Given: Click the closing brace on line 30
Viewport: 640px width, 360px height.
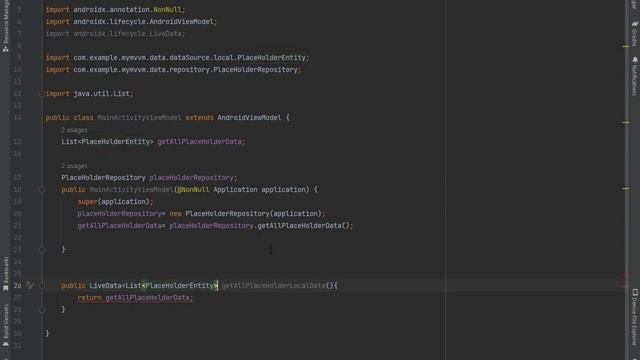Looking at the screenshot, I should tap(47, 333).
